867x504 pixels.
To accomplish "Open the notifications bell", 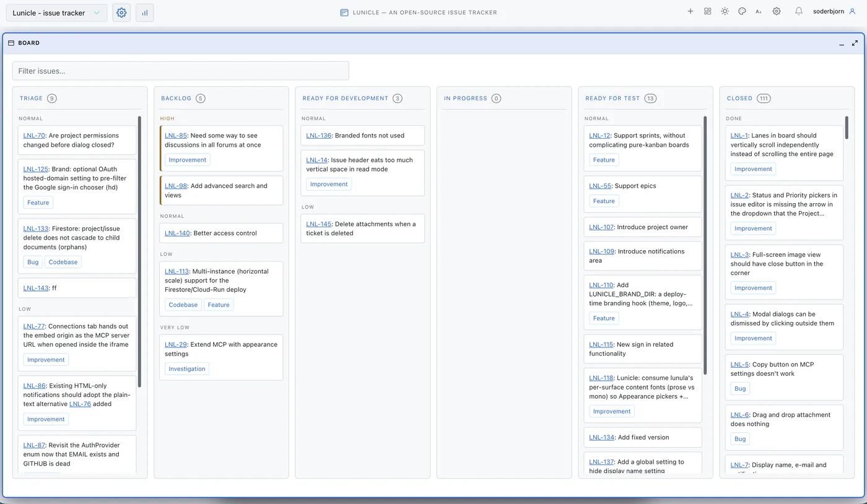I will (x=799, y=11).
